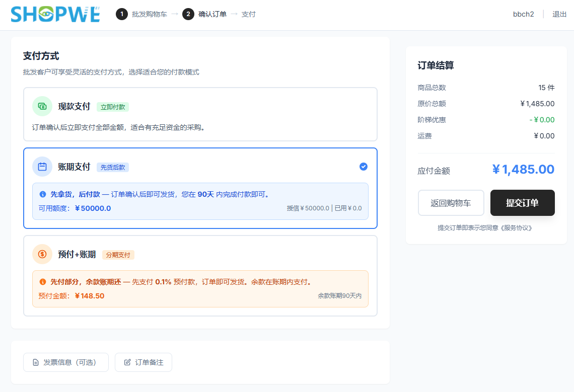Click prepay amount ¥148.50
This screenshot has width=574, height=392.
coord(90,296)
